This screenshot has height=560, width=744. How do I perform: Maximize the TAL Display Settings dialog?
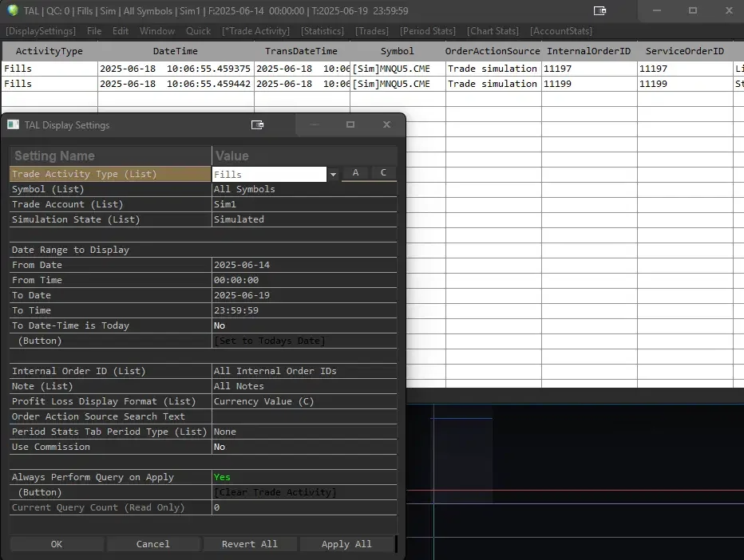(350, 125)
